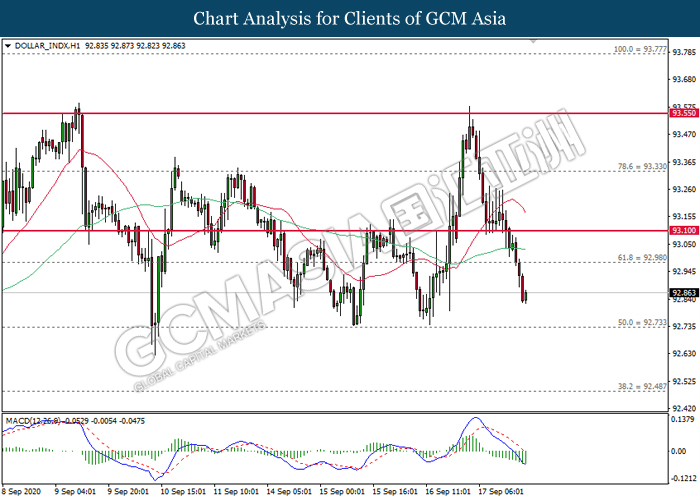Click the MACD scale value 0.1379

pyautogui.click(x=683, y=419)
